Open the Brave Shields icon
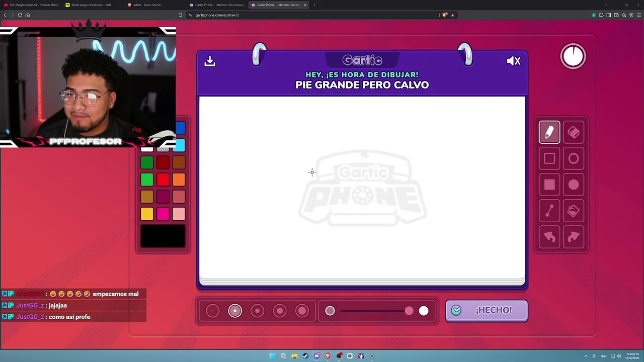This screenshot has width=644, height=362. tap(444, 15)
